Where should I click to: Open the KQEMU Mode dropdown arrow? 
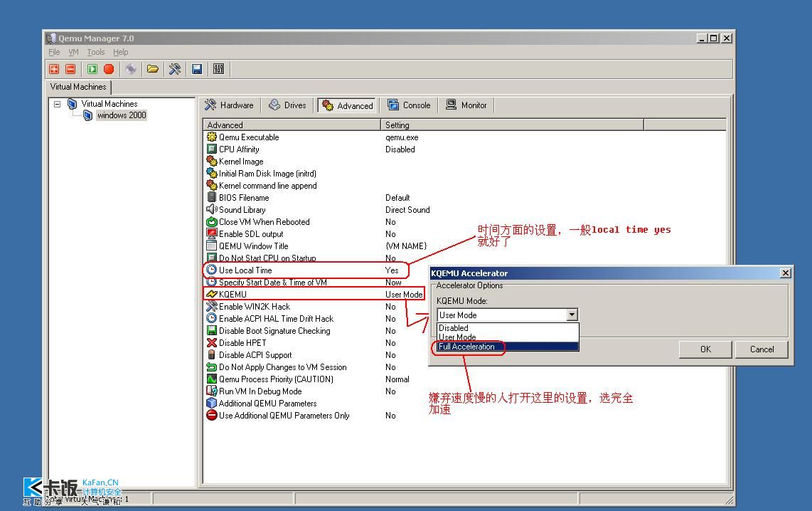click(x=572, y=315)
